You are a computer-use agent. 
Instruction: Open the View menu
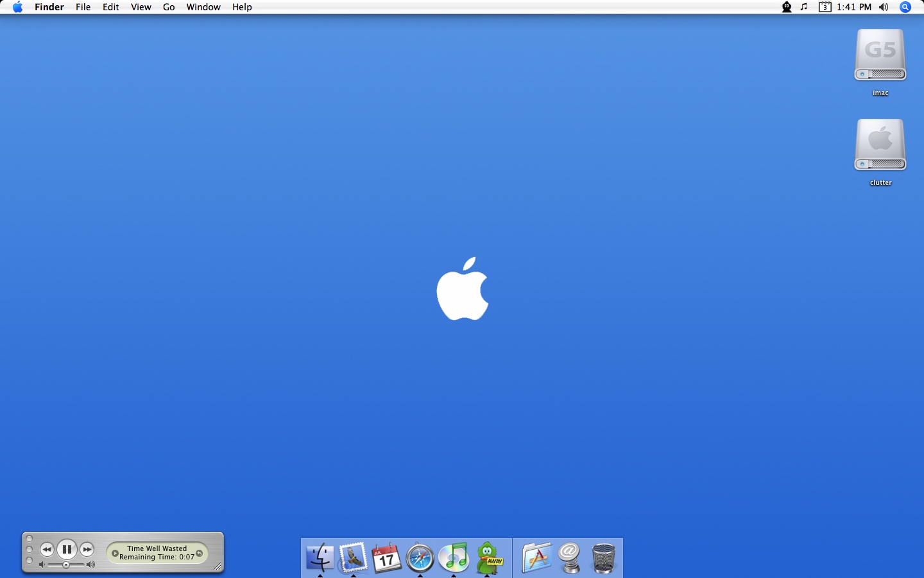(141, 7)
